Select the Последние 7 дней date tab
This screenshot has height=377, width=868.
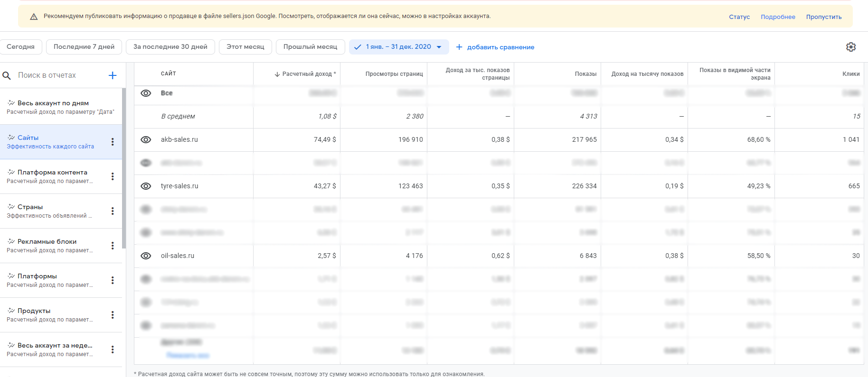(x=84, y=47)
